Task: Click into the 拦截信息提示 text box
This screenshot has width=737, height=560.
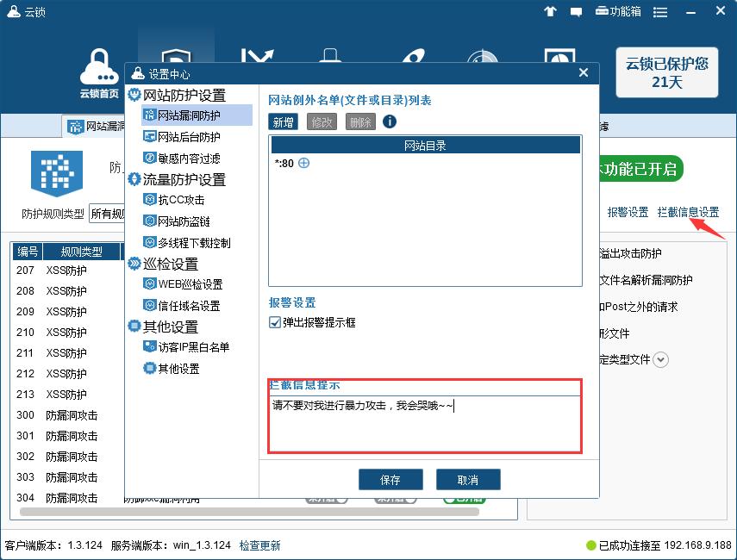Action: (x=425, y=423)
